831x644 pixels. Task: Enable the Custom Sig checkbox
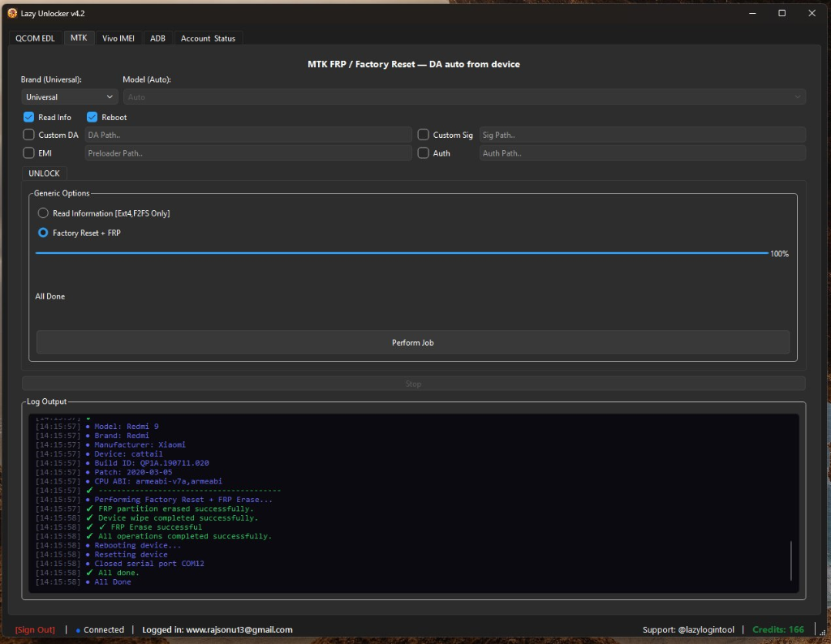pos(423,135)
